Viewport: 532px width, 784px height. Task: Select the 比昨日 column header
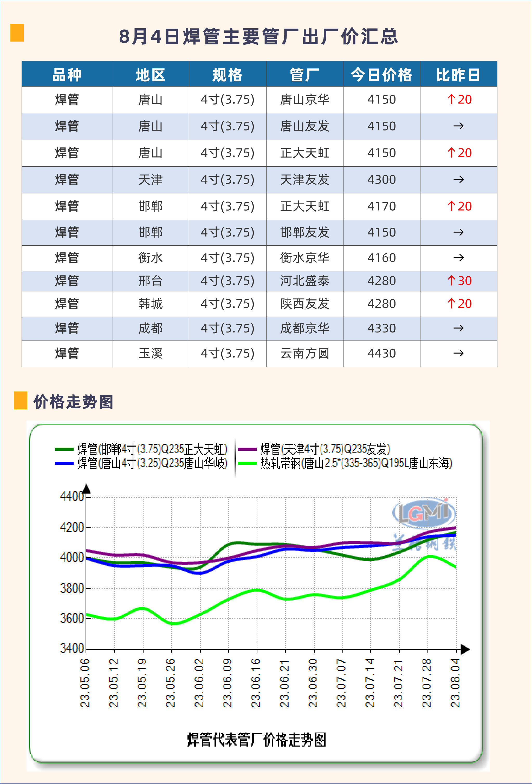pos(458,75)
